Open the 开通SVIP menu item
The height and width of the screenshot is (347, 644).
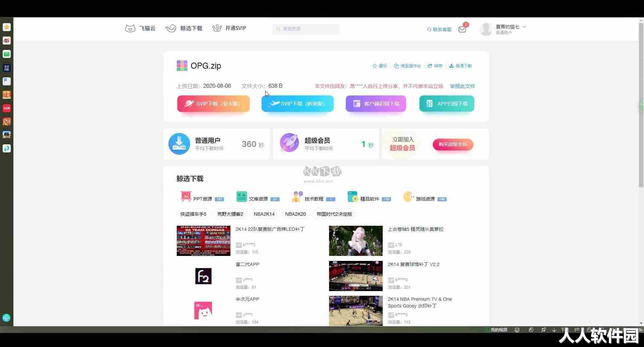click(229, 28)
